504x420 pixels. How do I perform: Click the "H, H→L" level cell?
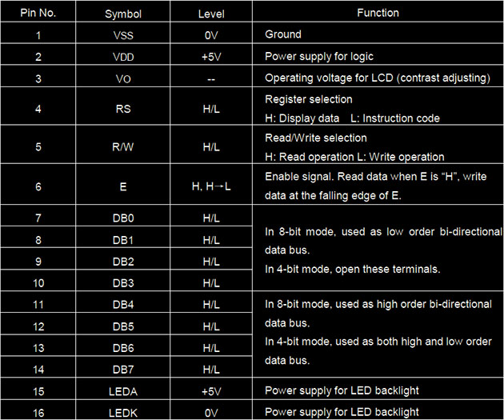click(x=211, y=186)
